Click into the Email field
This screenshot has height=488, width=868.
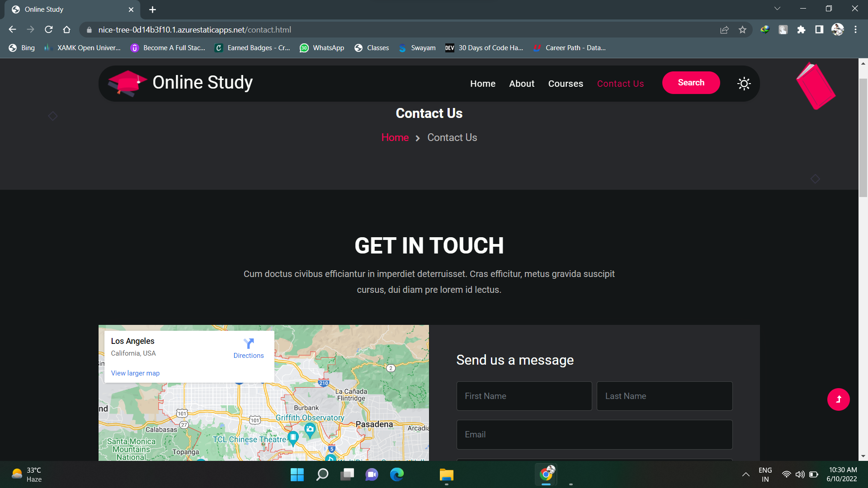[x=594, y=435]
